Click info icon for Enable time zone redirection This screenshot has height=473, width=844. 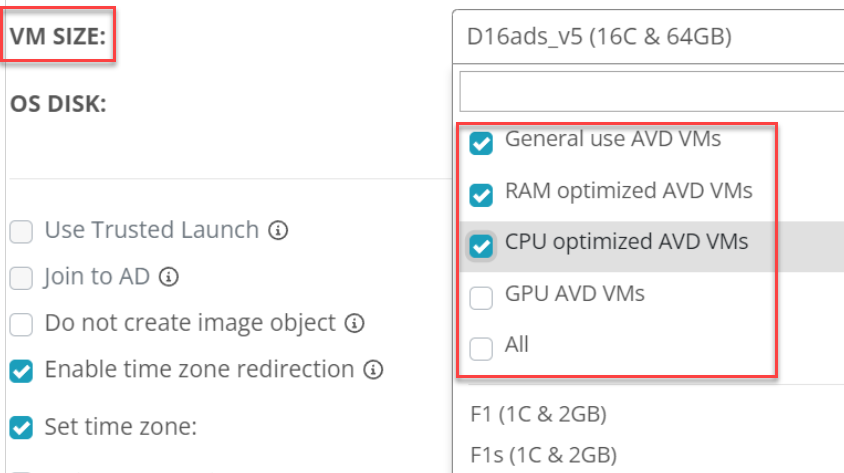pos(373,370)
